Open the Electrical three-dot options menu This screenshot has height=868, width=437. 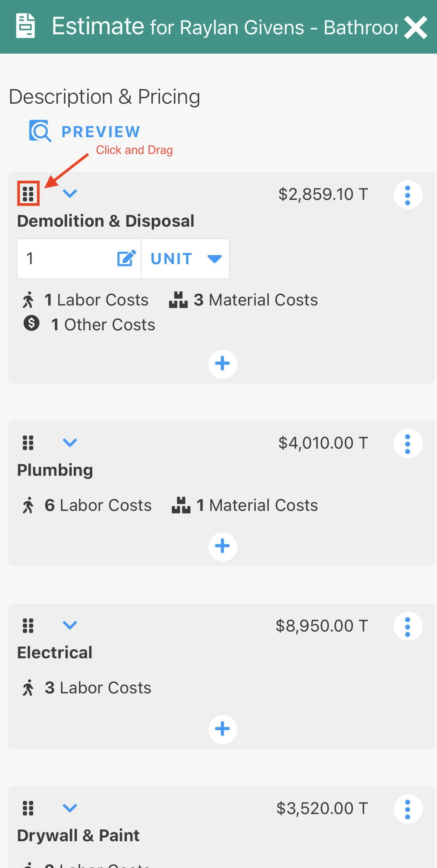click(x=408, y=626)
